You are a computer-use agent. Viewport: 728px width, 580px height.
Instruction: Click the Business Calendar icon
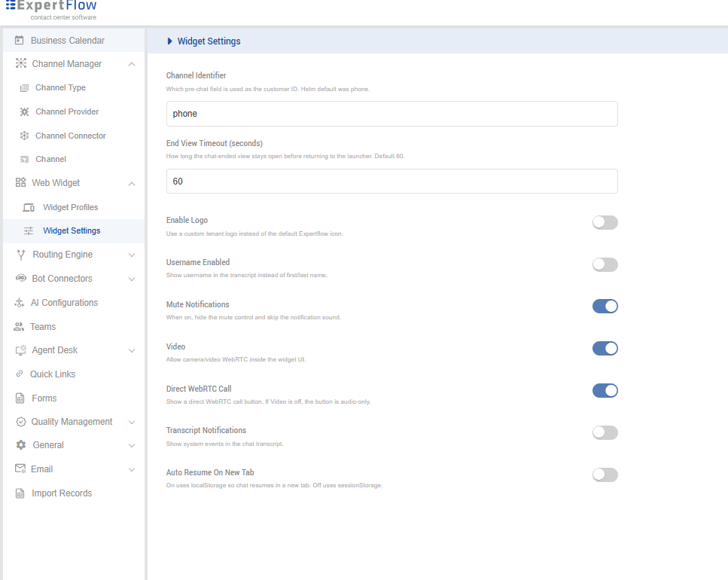(19, 40)
